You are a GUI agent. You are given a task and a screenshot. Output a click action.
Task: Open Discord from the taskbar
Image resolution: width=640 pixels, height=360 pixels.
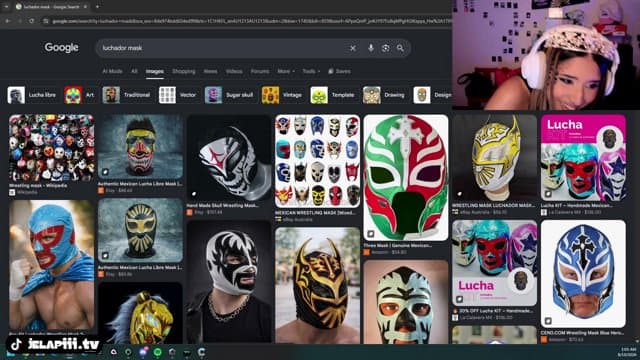143,352
